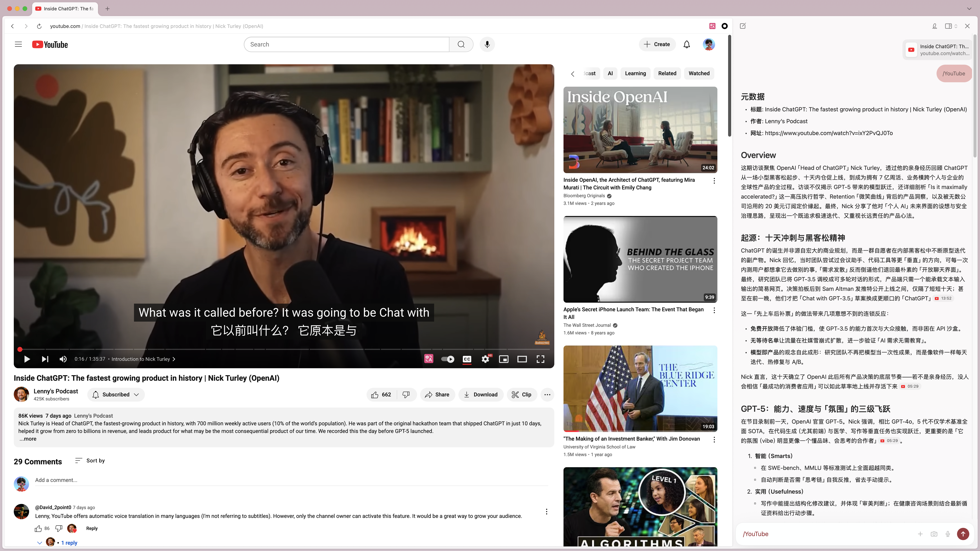Create a Clip from video
980x551 pixels.
pyautogui.click(x=522, y=395)
